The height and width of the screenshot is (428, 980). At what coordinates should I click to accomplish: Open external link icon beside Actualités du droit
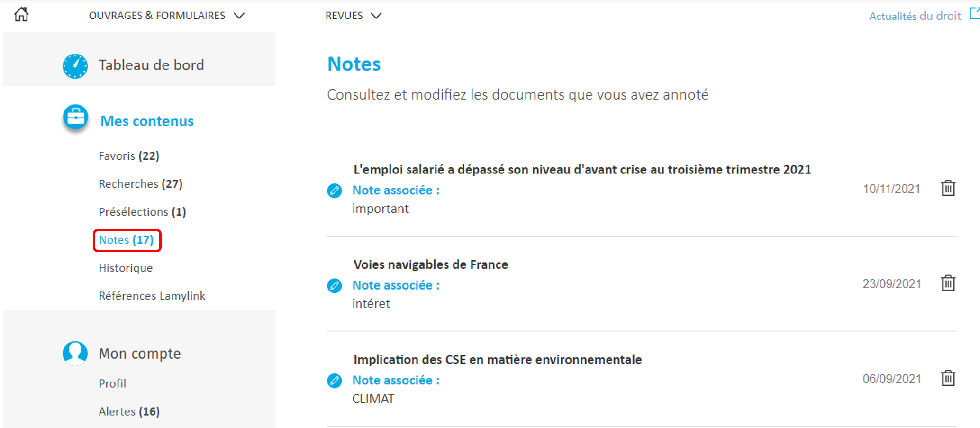point(974,13)
